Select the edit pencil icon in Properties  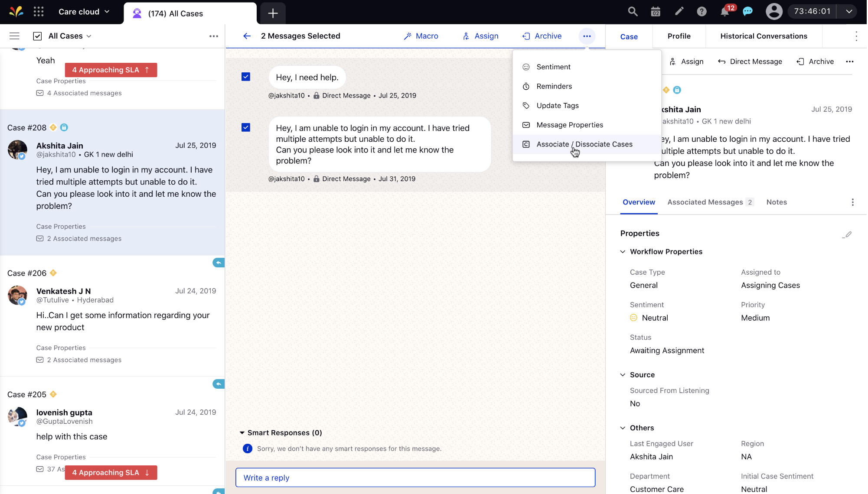click(x=846, y=234)
